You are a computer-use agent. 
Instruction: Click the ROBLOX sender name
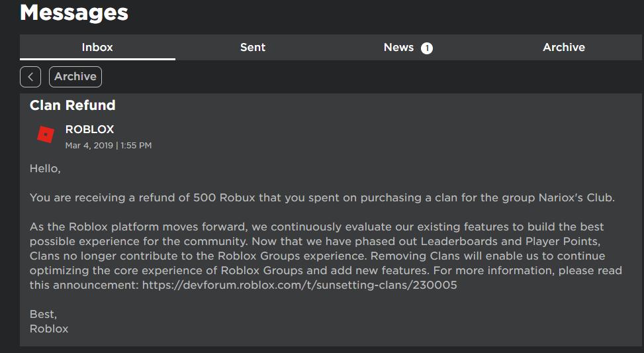coord(89,129)
